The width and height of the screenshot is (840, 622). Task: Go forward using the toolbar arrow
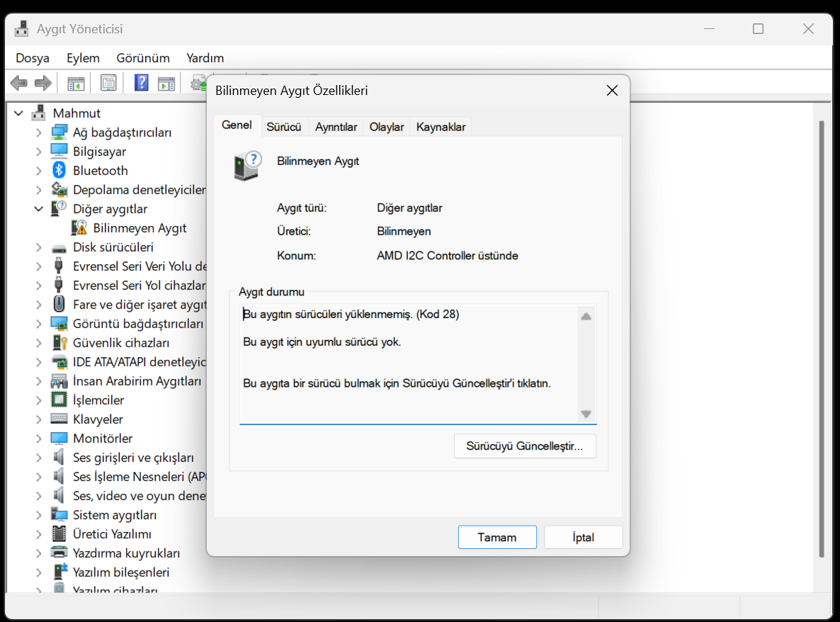click(43, 83)
